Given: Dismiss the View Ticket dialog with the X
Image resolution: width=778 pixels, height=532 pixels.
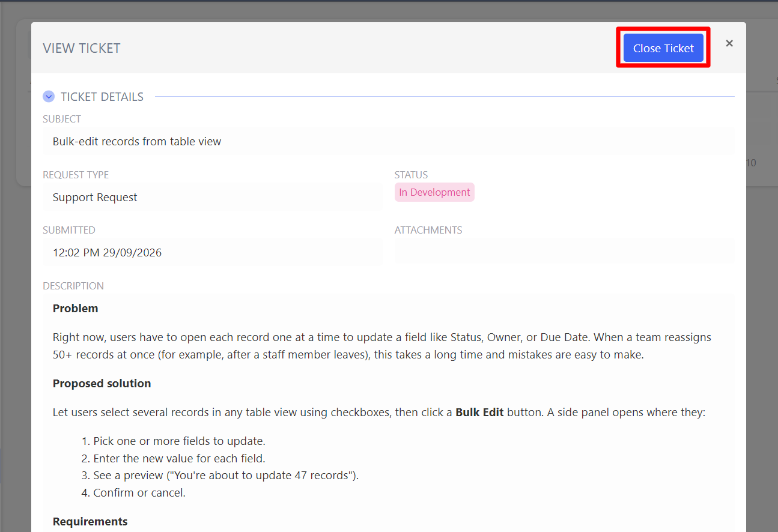Looking at the screenshot, I should (x=729, y=43).
